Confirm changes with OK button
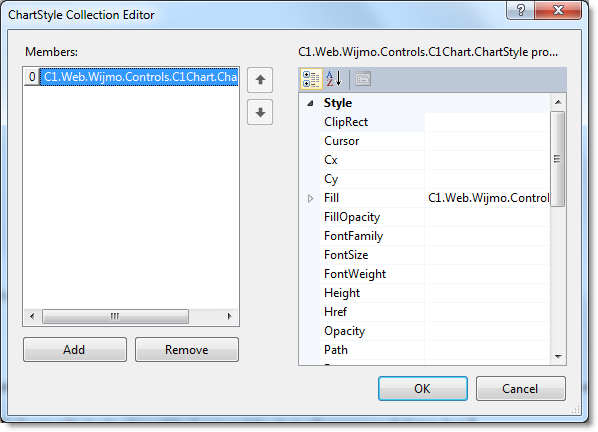 423,389
